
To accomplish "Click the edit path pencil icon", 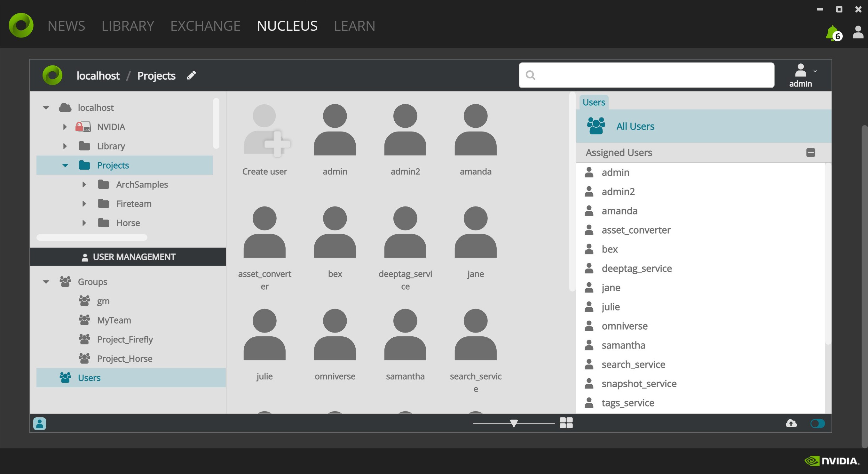I will pos(191,75).
